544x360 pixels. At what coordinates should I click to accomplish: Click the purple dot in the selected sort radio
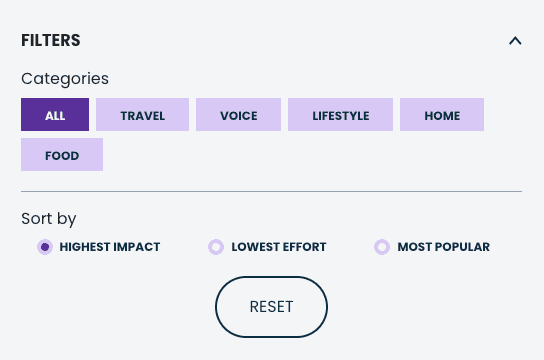(45, 247)
